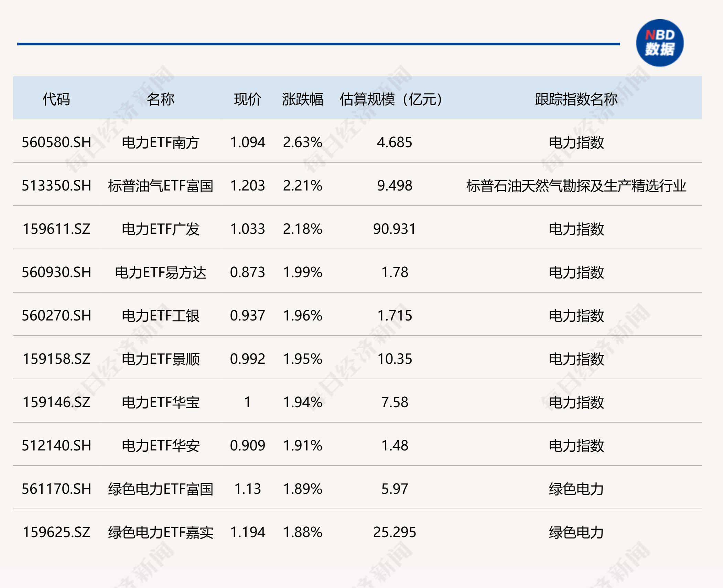Select code 561170.SH
The image size is (723, 588).
click(x=56, y=489)
